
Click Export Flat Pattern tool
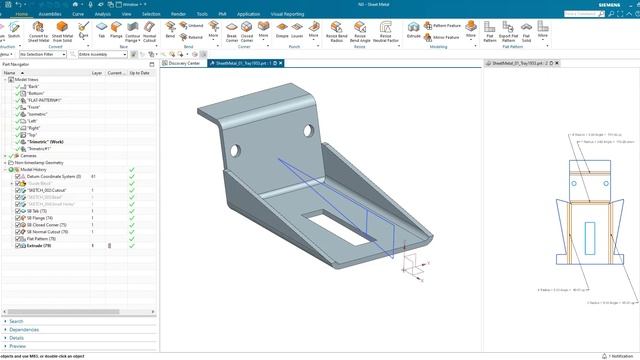pyautogui.click(x=508, y=32)
